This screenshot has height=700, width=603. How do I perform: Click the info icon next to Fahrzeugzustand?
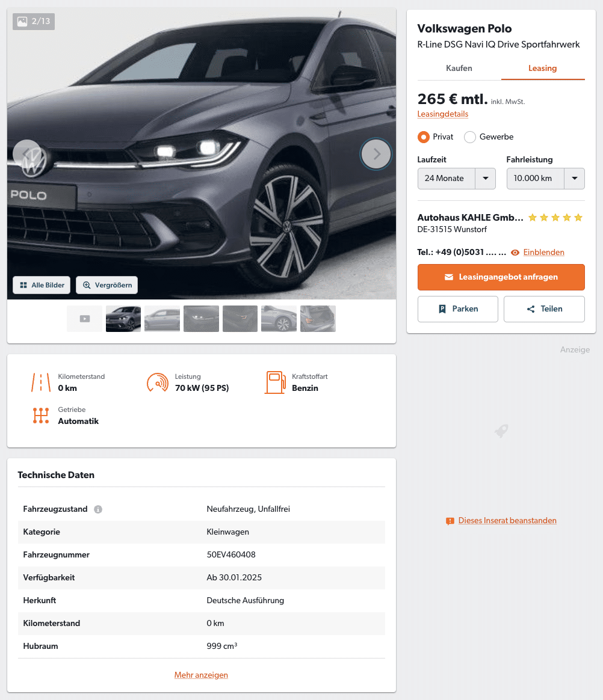[98, 509]
